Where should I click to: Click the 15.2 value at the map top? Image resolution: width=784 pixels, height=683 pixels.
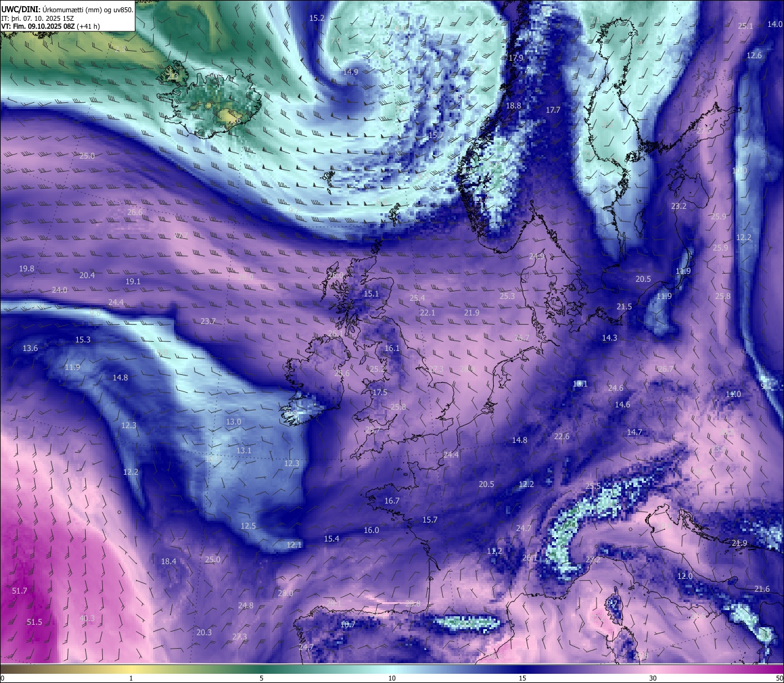(x=317, y=18)
